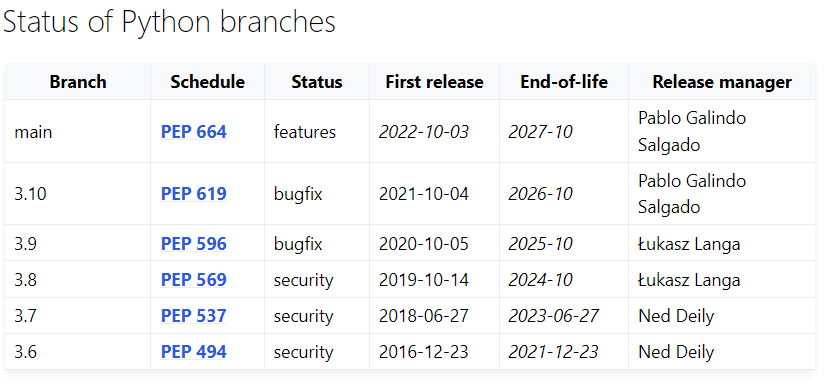This screenshot has height=381, width=832.
Task: Click the 2027-10 end-of-life date
Action: point(541,132)
